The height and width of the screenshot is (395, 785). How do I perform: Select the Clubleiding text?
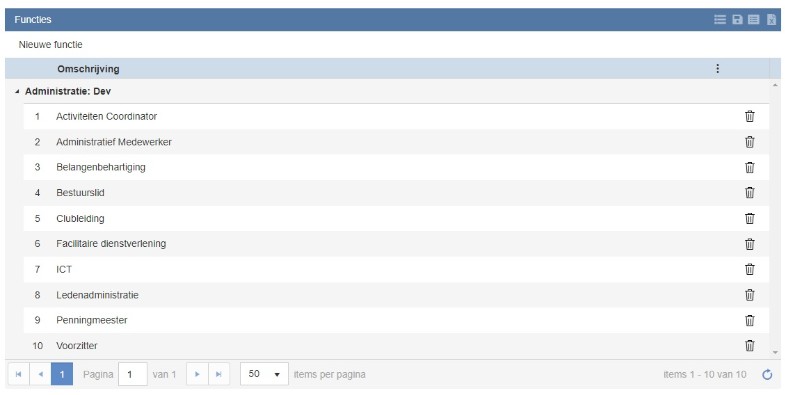click(x=80, y=218)
